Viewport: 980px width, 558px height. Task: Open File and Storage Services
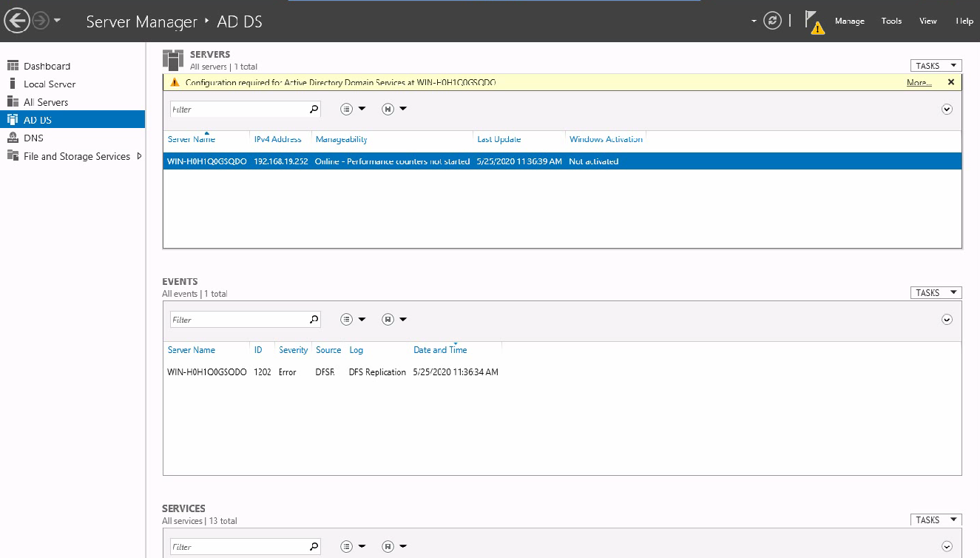click(77, 156)
